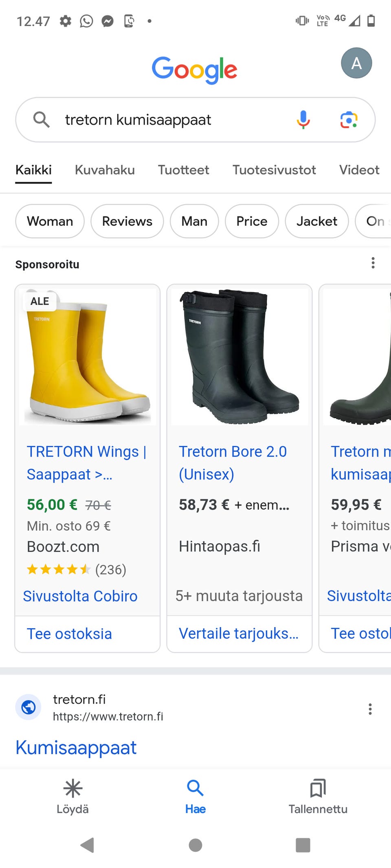Tap the magnifier icon in search bar
The image size is (391, 868).
pyautogui.click(x=41, y=120)
